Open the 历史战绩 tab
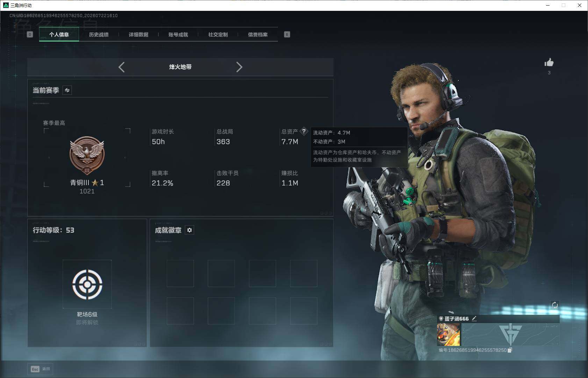588x378 pixels. (x=99, y=35)
